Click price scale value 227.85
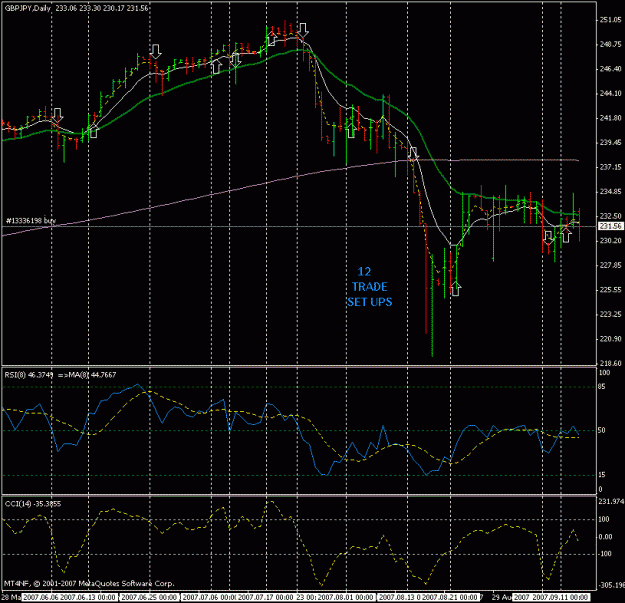This screenshot has width=625, height=603. [x=610, y=265]
